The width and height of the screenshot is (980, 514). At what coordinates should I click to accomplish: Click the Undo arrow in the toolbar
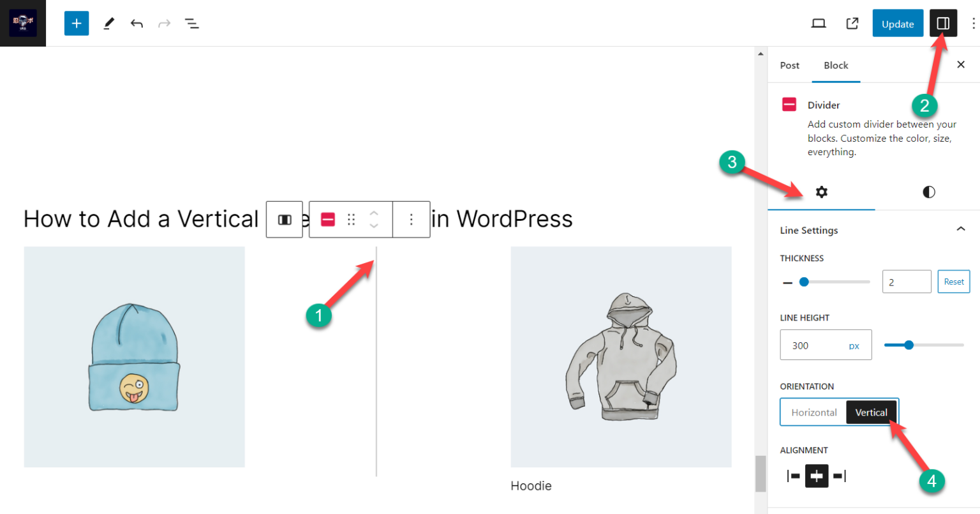[x=136, y=23]
